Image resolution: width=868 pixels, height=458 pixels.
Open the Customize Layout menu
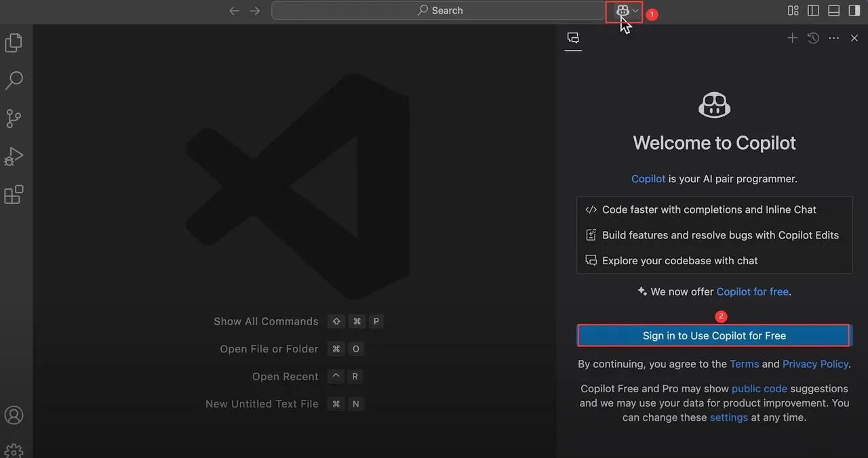pos(793,11)
